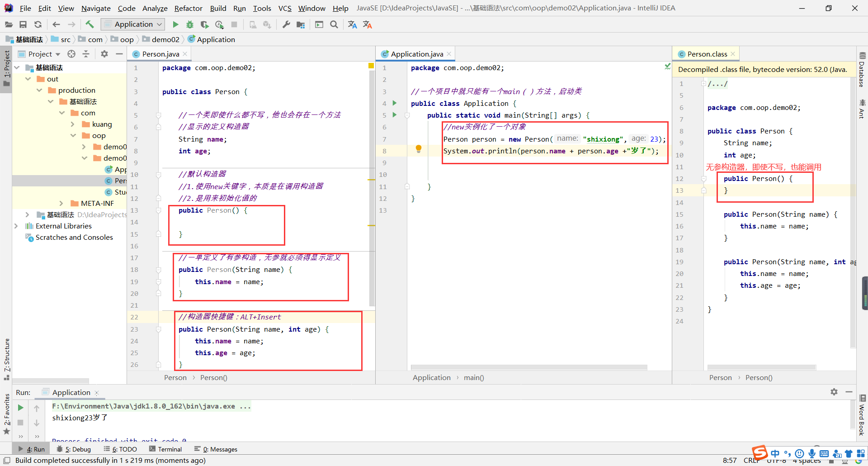Toggle the Database tool window
The height and width of the screenshot is (466, 868).
pos(862,70)
